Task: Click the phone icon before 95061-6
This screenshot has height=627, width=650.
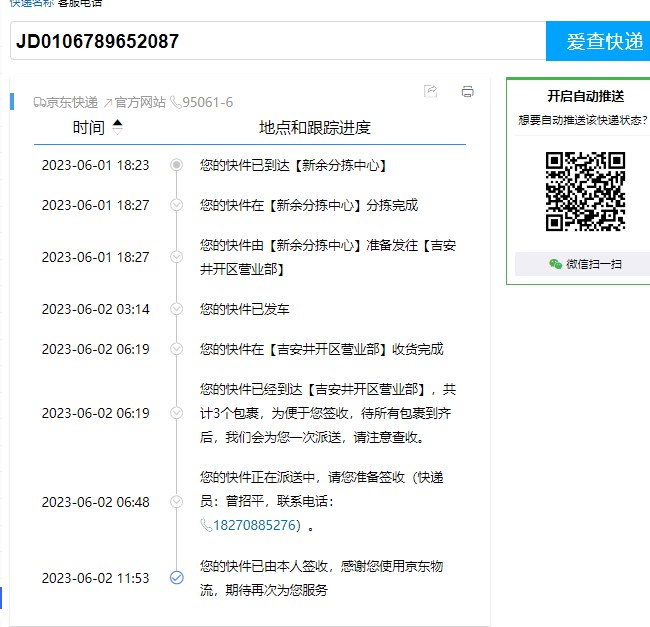Action: 176,102
